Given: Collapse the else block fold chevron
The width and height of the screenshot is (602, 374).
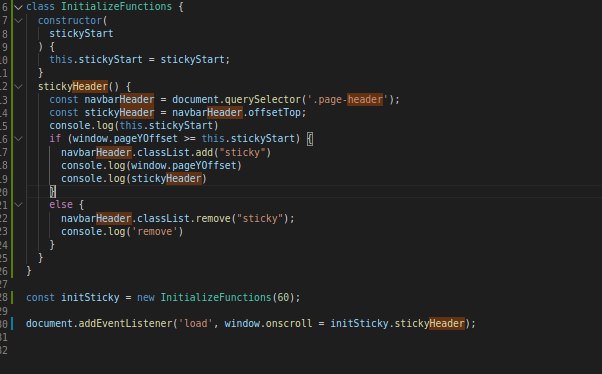Looking at the screenshot, I should 18,205.
